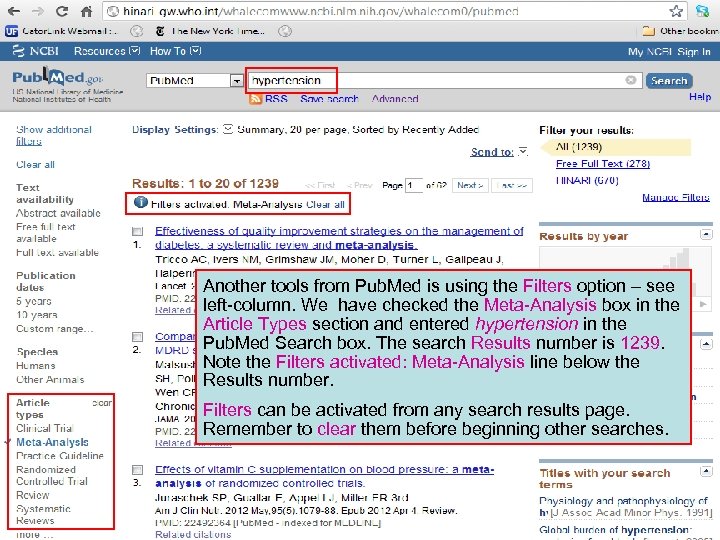Check the box for result 3
This screenshot has height=540, width=720.
[137, 470]
